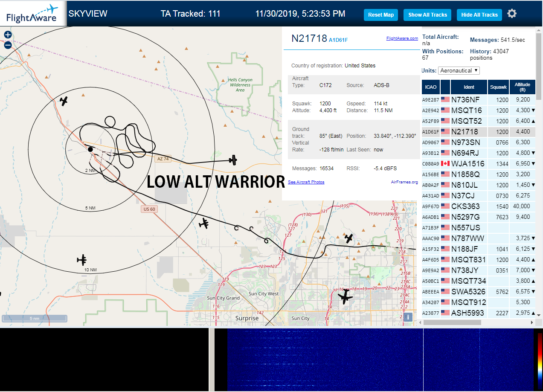Select aircraft row MSQT52
Image resolution: width=543 pixels, height=392 pixels.
point(478,121)
